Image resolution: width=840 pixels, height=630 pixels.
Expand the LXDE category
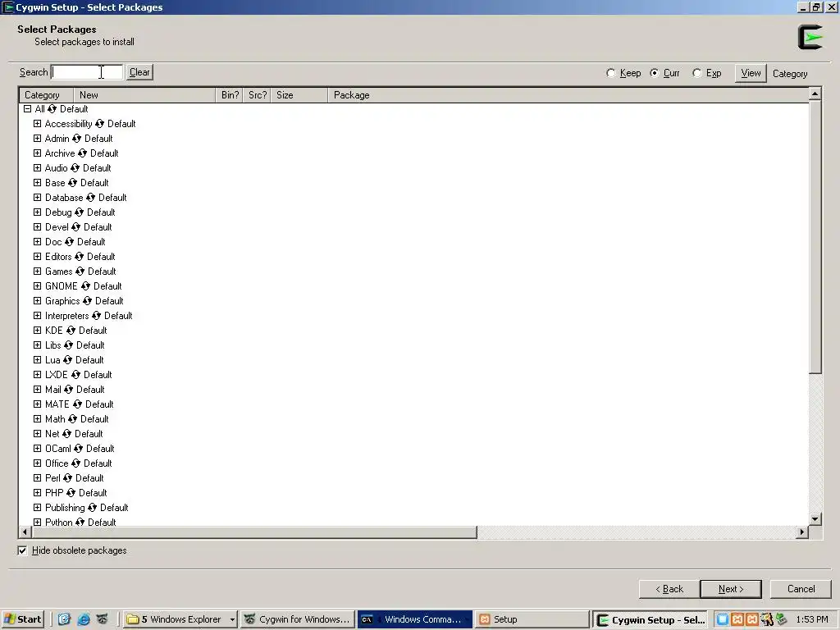coord(38,375)
